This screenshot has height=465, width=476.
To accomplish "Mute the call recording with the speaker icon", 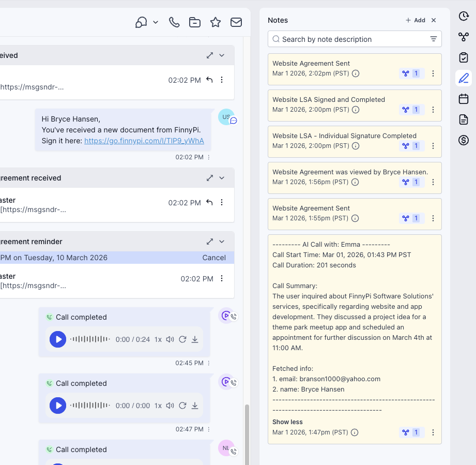I will [x=170, y=340].
